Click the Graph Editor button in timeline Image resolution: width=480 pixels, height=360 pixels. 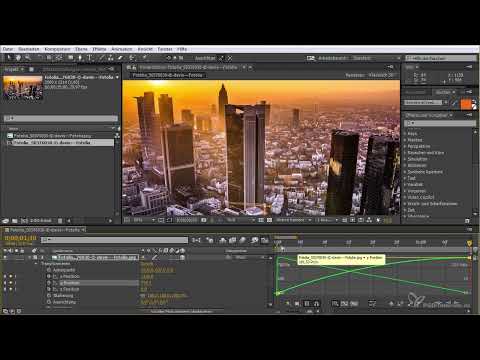point(265,240)
